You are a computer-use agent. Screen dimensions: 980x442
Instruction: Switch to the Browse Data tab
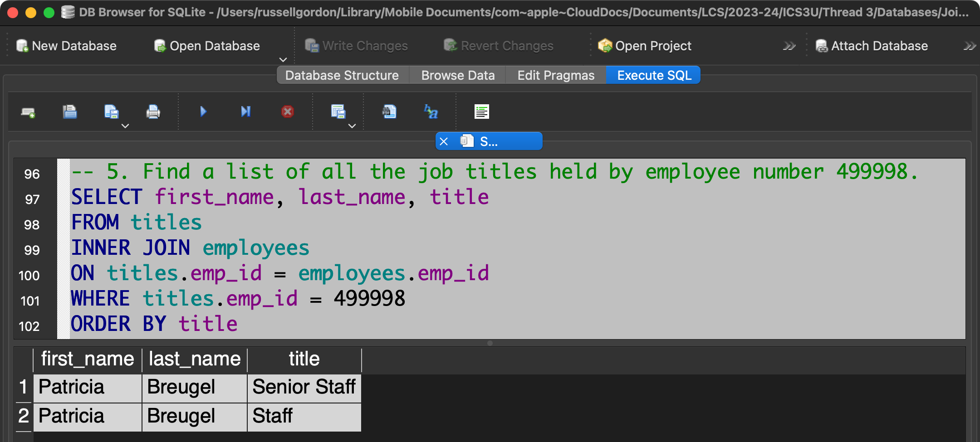(x=457, y=75)
